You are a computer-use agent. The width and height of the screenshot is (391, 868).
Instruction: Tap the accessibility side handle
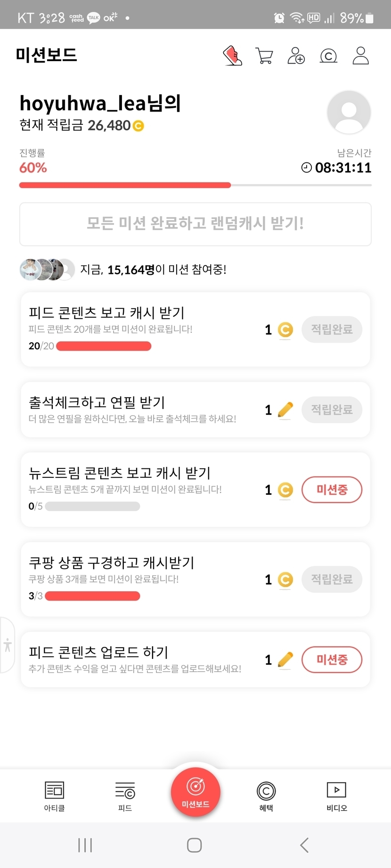(7, 644)
